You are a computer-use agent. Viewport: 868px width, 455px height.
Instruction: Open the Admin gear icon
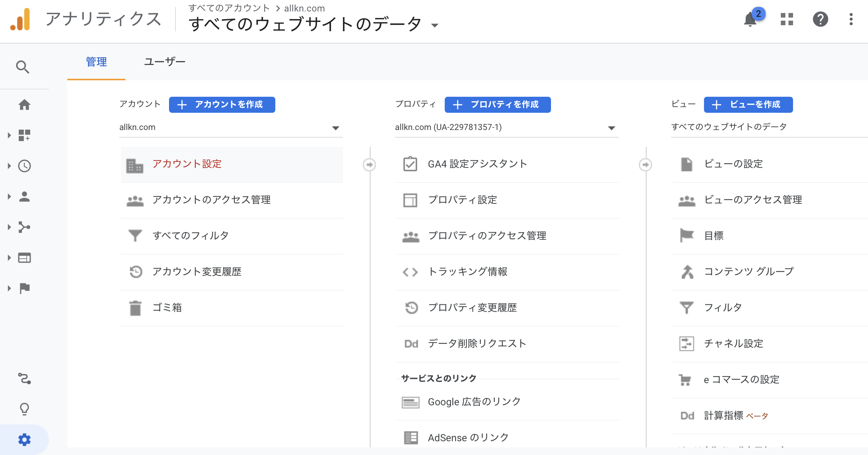[24, 440]
